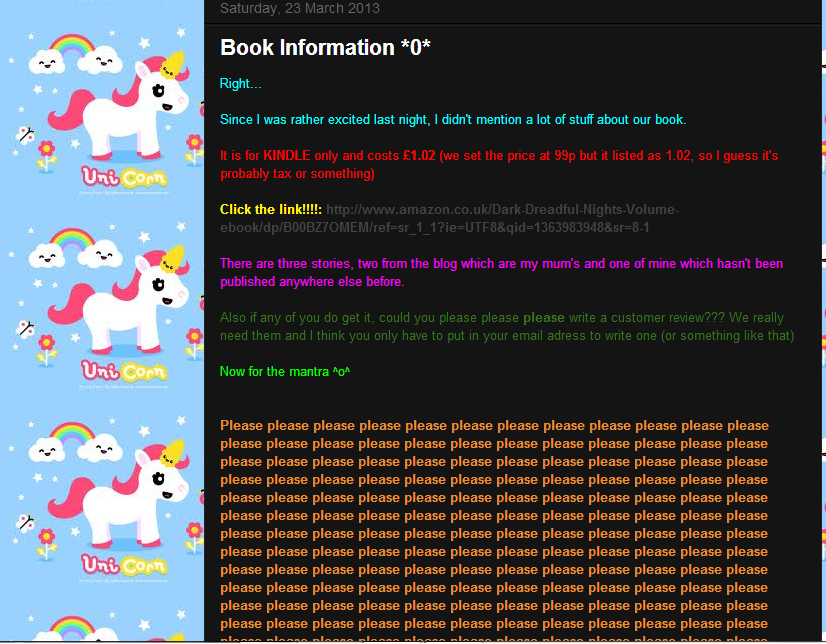The width and height of the screenshot is (826, 644).
Task: Click the post title "Book Information *0*"
Action: tap(325, 47)
